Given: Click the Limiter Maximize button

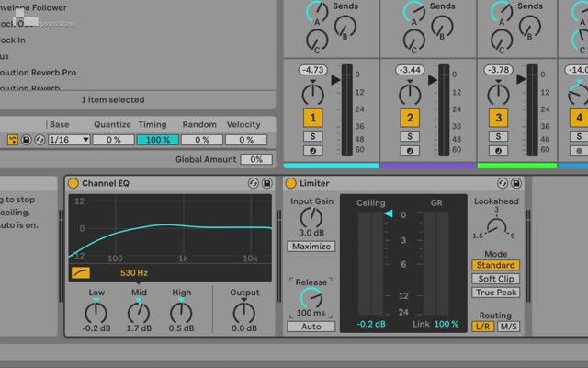Looking at the screenshot, I should pos(311,247).
